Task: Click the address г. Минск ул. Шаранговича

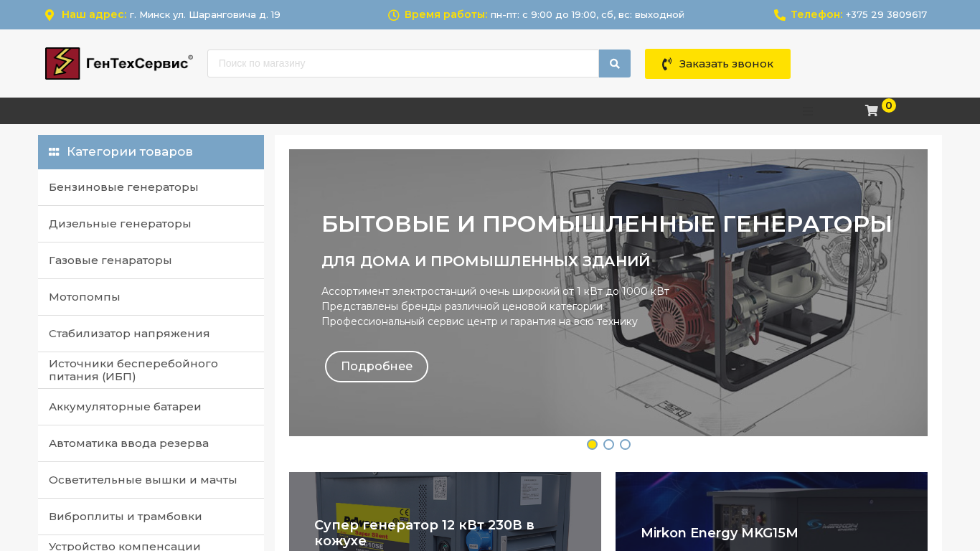Action: (205, 15)
